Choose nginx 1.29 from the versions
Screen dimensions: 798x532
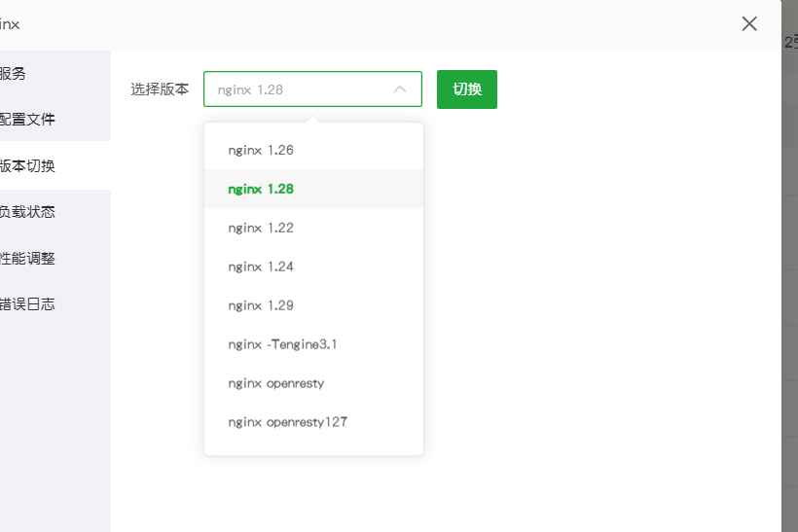pyautogui.click(x=313, y=305)
